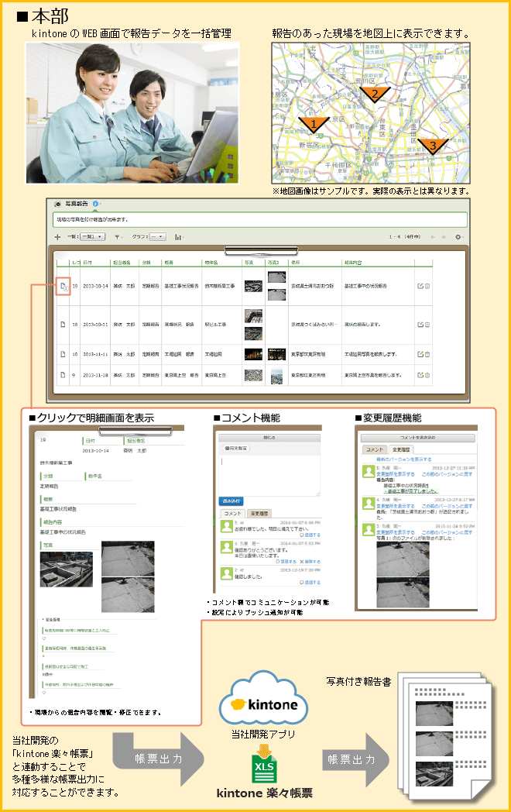Screen dimensions: 511x812
Task: Click 返信する on comment 3
Action: 286,562
